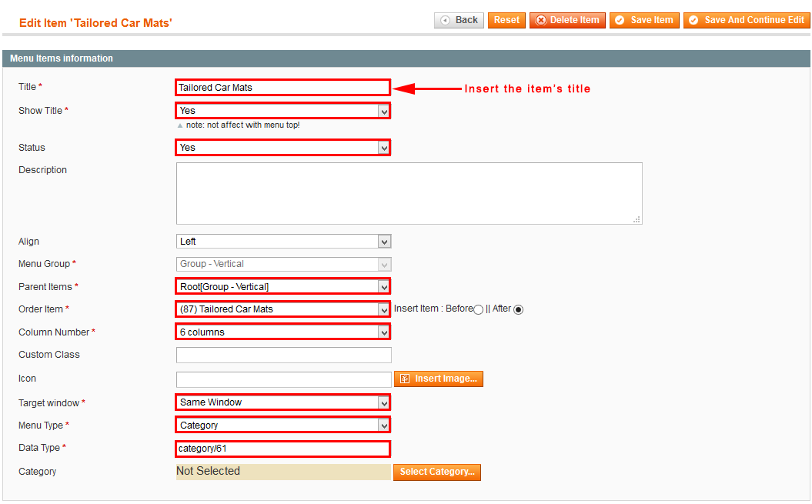Click inside the Description textarea
812x504 pixels.
(x=409, y=193)
